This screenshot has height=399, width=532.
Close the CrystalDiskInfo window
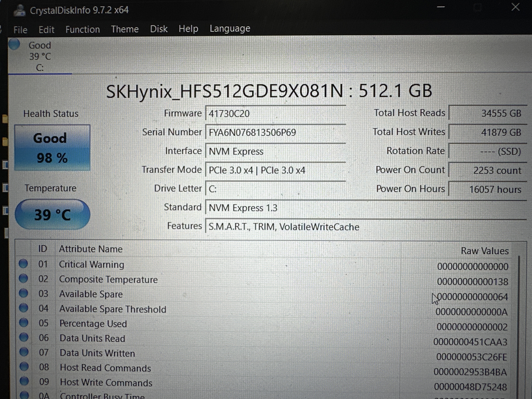515,7
